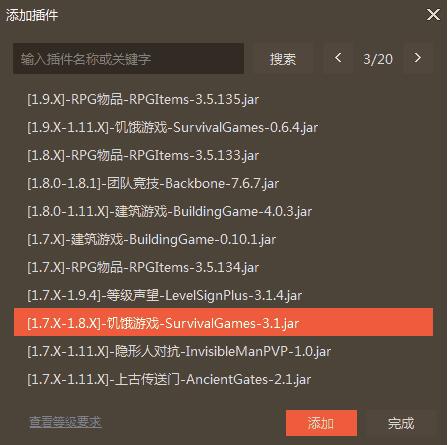Select InvisibleManPVP-1.0.jar plugin
This screenshot has height=445, width=448.
[x=223, y=351]
